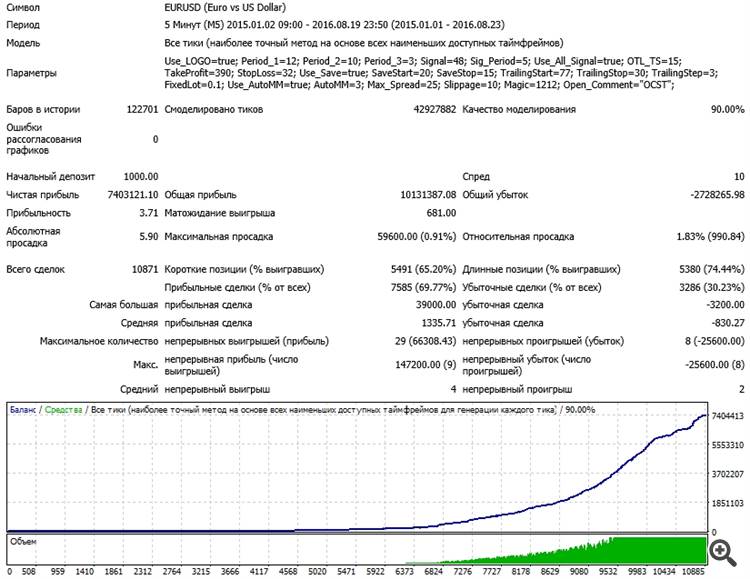
Task: Click largest loss trade value -3200.00
Action: pyautogui.click(x=725, y=305)
